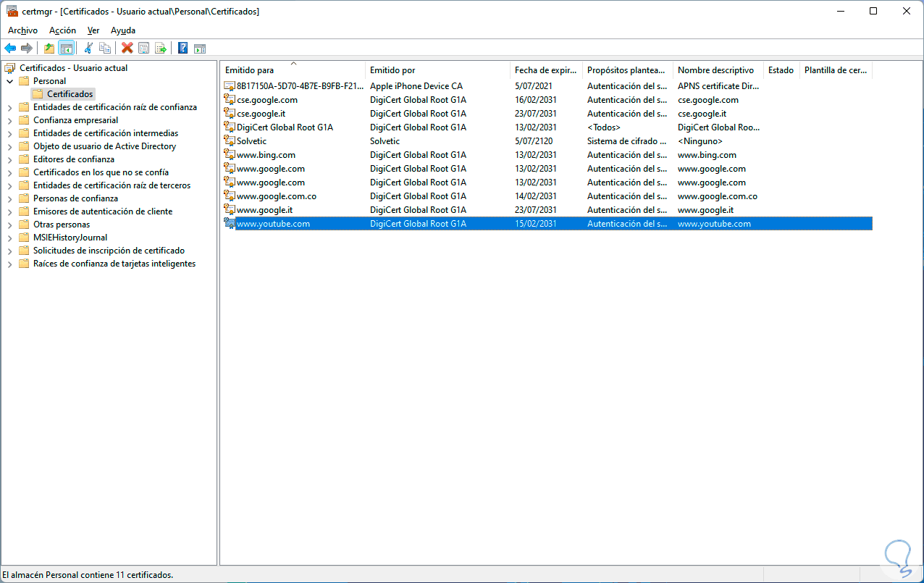Click the Forward arrow toolbar icon
The image size is (924, 583).
(27, 48)
